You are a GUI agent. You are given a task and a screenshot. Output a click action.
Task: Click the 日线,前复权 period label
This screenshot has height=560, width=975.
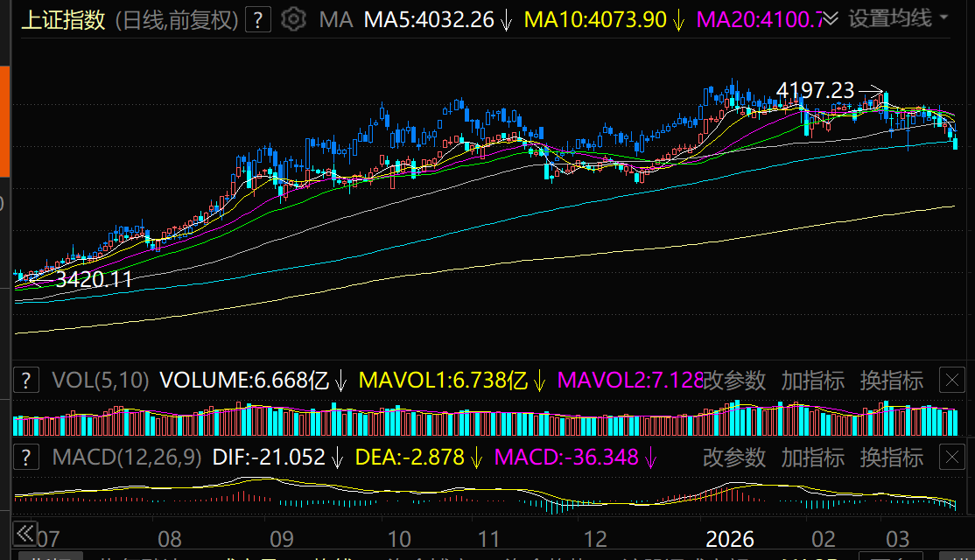[176, 19]
